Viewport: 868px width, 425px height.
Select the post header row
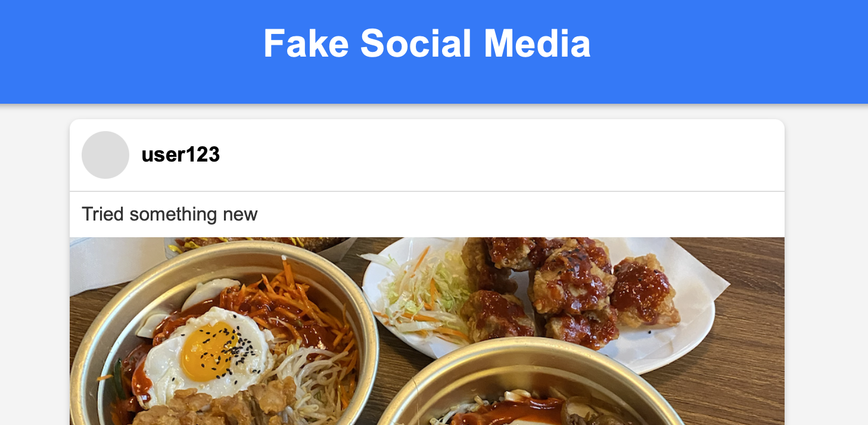pyautogui.click(x=427, y=154)
